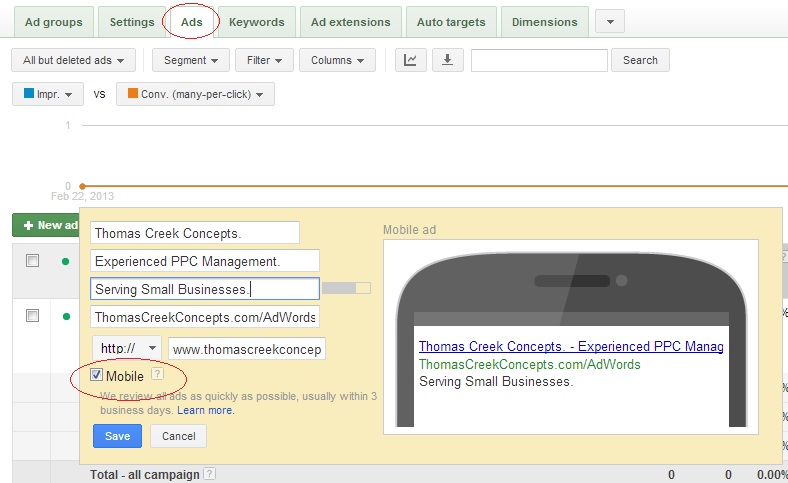Open the Dimensions tab
The image size is (788, 483).
(x=545, y=22)
